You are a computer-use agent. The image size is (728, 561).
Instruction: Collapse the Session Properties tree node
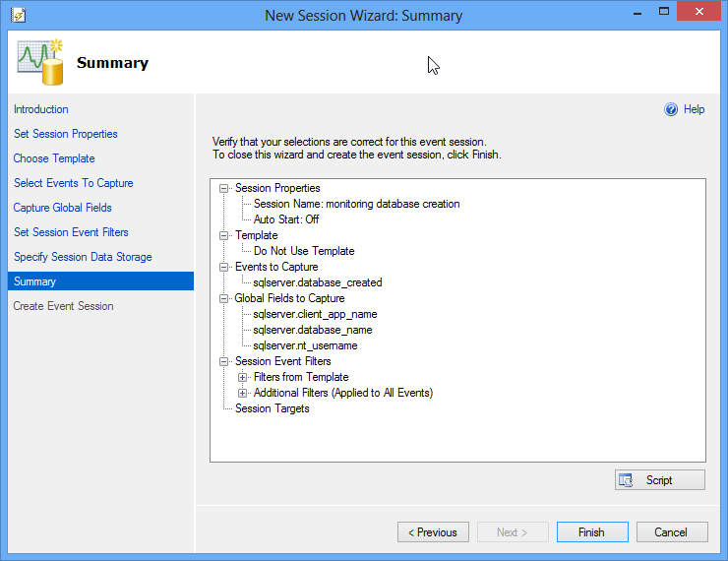click(224, 188)
